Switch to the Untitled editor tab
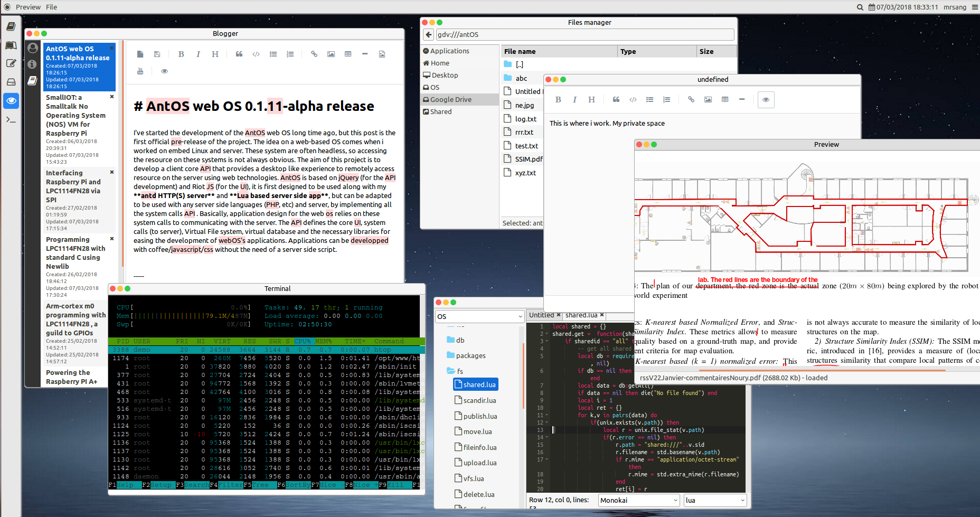 coord(541,315)
